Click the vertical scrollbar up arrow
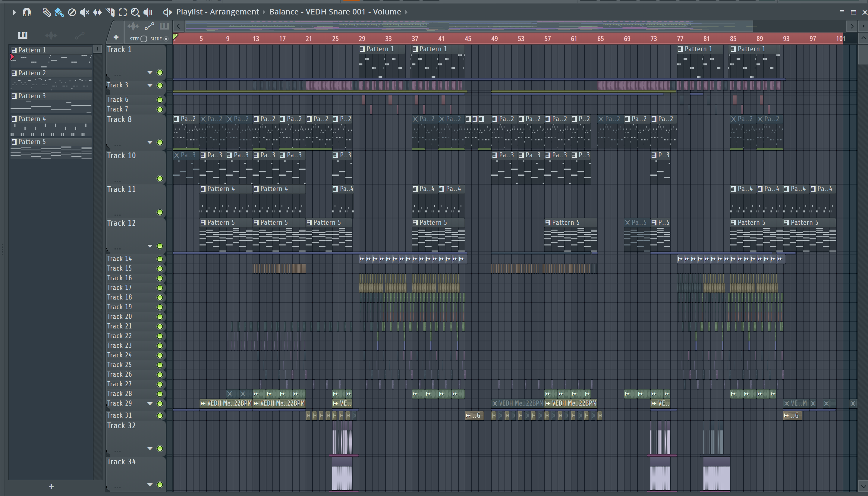This screenshot has width=868, height=496. (863, 38)
